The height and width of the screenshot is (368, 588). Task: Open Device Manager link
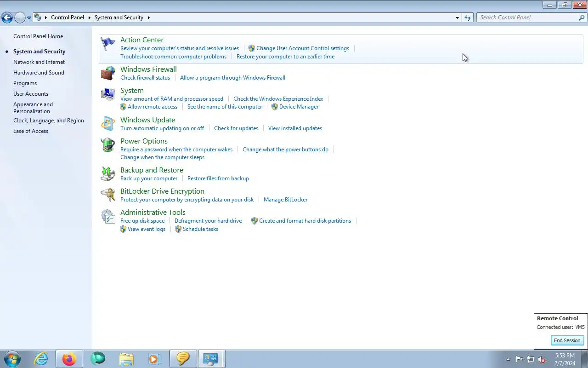(x=299, y=107)
